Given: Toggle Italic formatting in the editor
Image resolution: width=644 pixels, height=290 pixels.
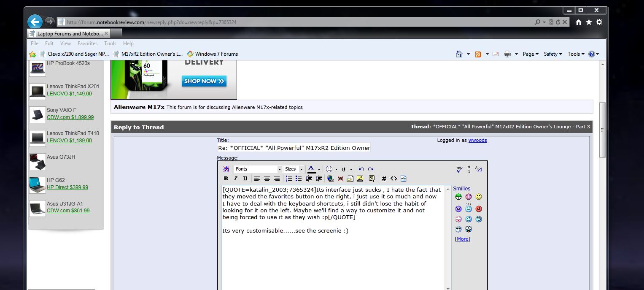Looking at the screenshot, I should click(x=236, y=179).
